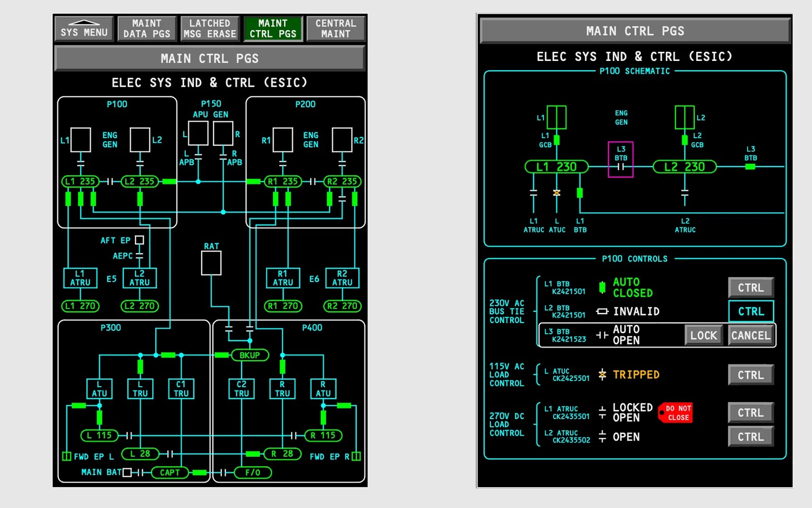Viewport: 812px width, 508px height.
Task: Switch to the CENTRAL MAINT tab
Action: pos(335,28)
